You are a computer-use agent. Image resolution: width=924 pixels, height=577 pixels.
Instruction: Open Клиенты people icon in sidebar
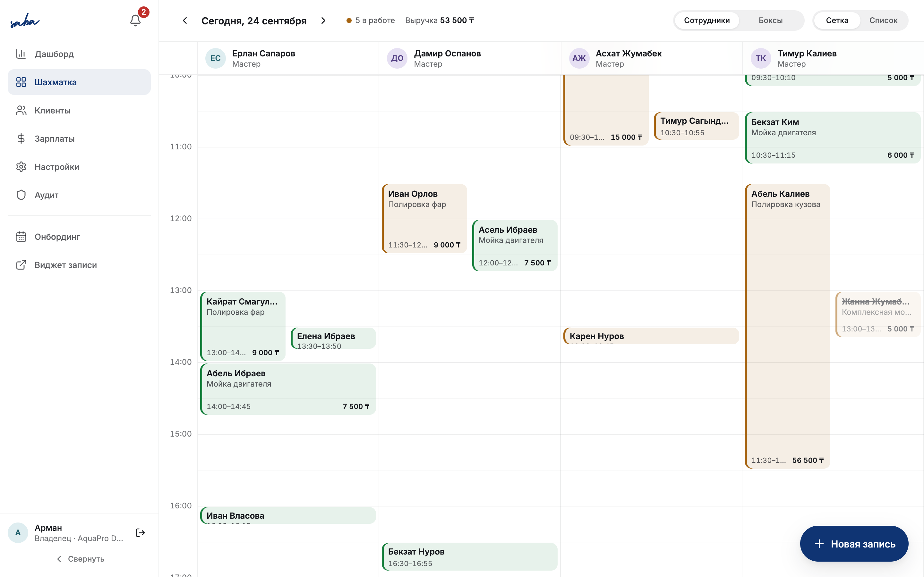coord(21,110)
